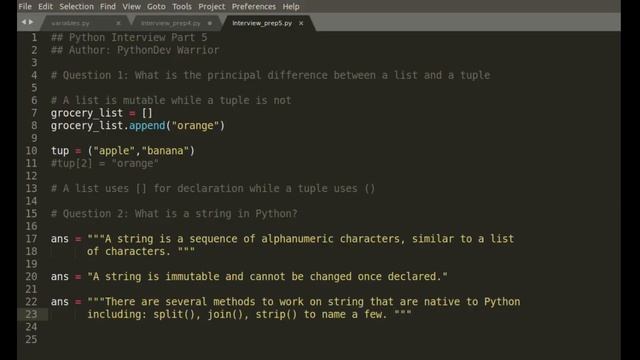Image resolution: width=640 pixels, height=360 pixels.
Task: Click the "grocery_list = []" line
Action: click(x=102, y=113)
